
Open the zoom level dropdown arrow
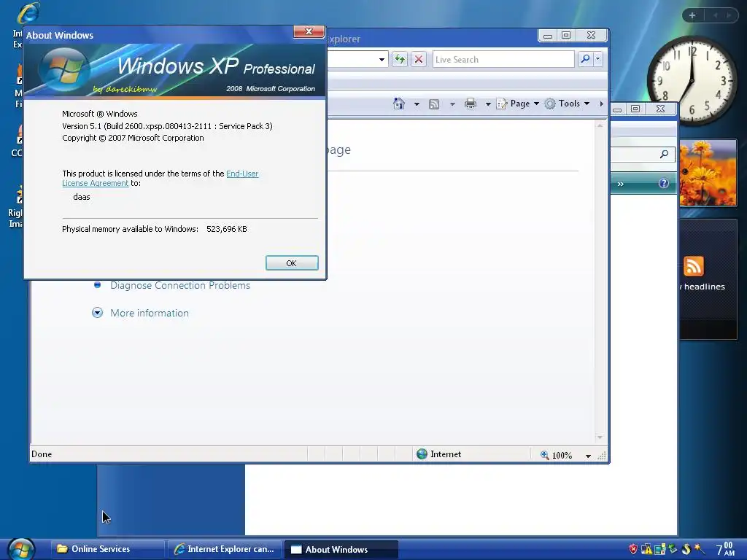pos(588,456)
